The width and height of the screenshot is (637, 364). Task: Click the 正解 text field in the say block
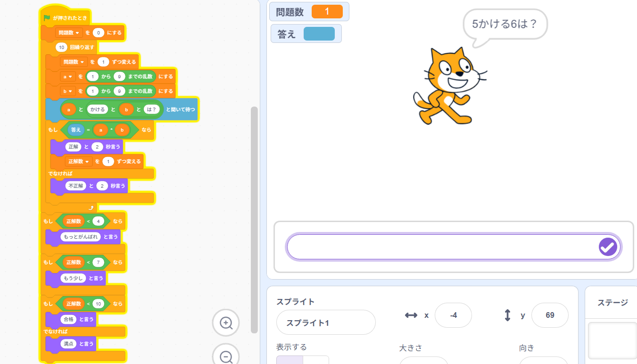coord(74,147)
